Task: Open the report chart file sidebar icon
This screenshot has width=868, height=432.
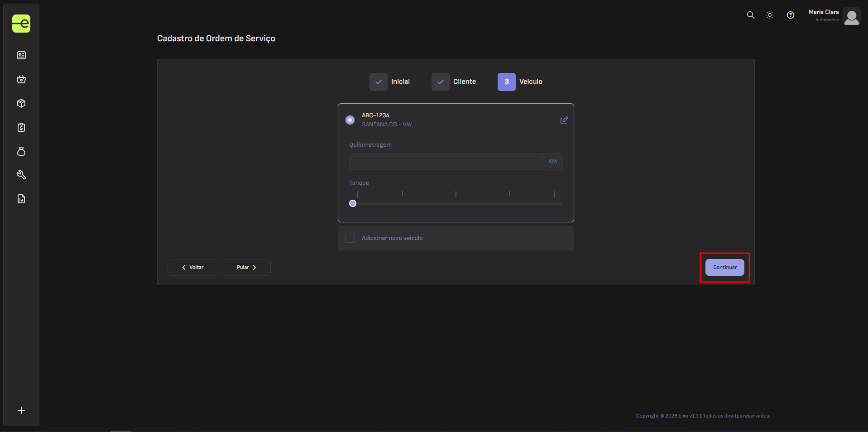Action: pyautogui.click(x=21, y=199)
